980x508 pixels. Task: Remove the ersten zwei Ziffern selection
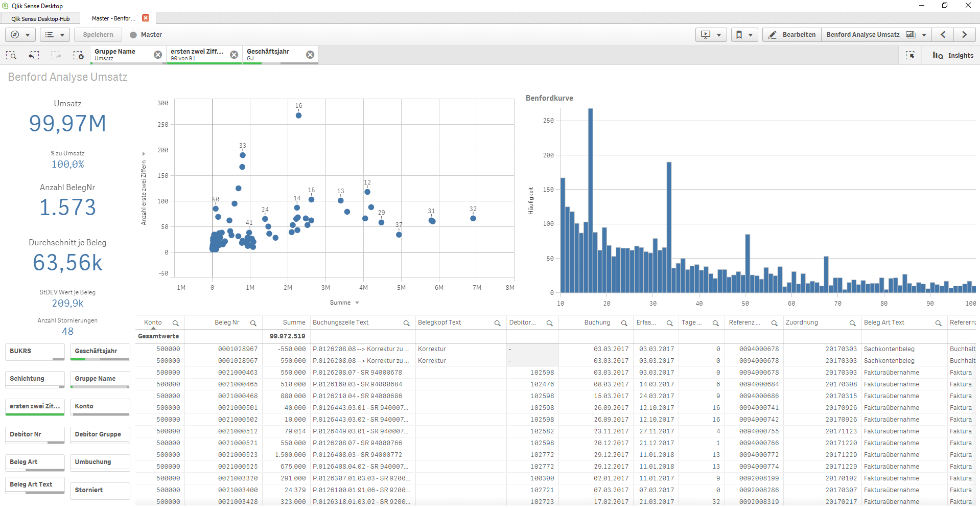point(234,55)
